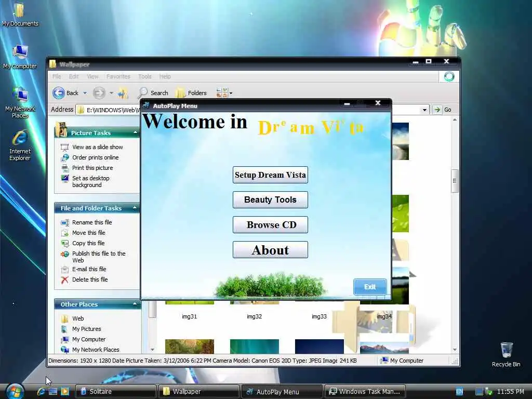The width and height of the screenshot is (532, 399).
Task: Click Print this picture
Action: [92, 168]
